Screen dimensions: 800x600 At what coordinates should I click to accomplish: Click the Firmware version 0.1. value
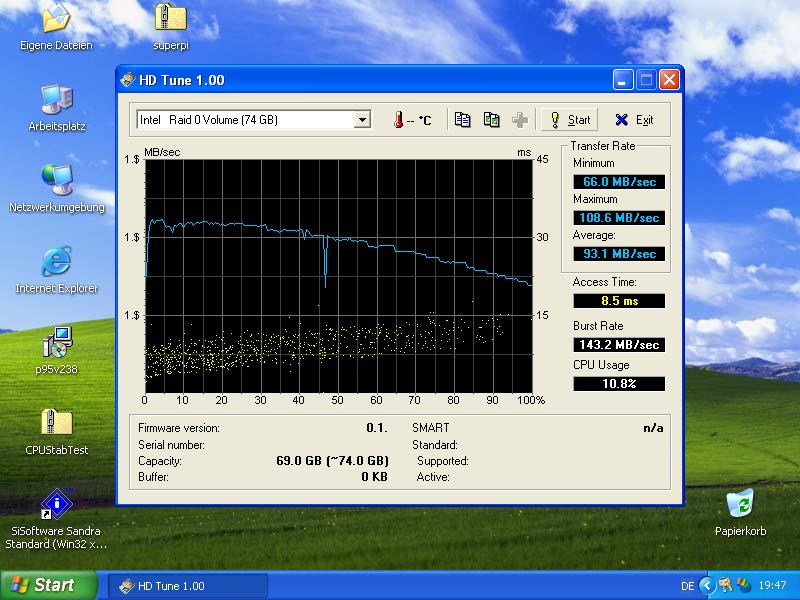[x=377, y=428]
